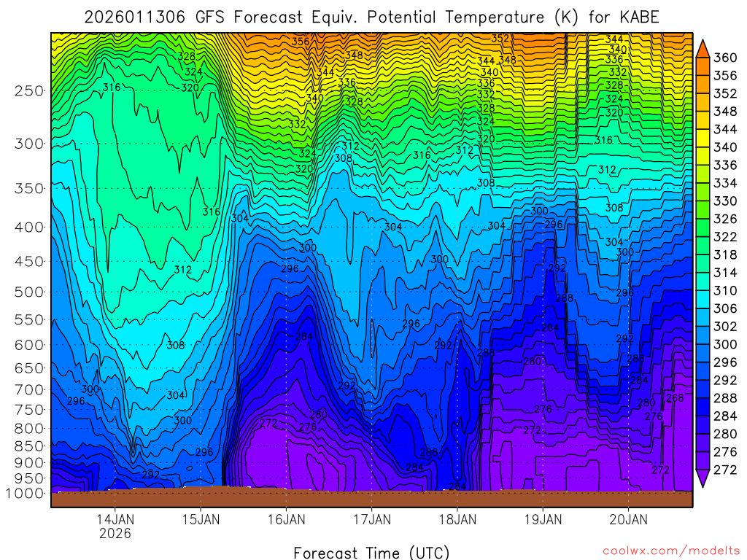Click the 268 contour label inside the plot
Image resolution: width=747 pixels, height=560 pixels.
click(675, 398)
